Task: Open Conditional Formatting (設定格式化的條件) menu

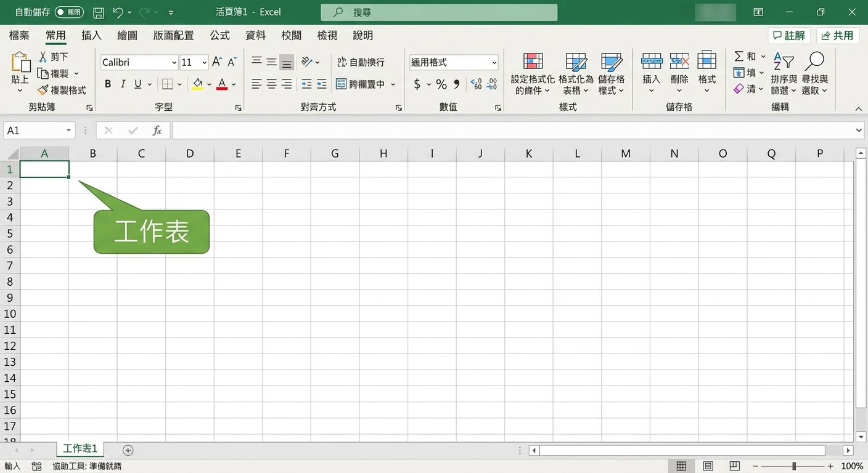Action: click(x=533, y=73)
